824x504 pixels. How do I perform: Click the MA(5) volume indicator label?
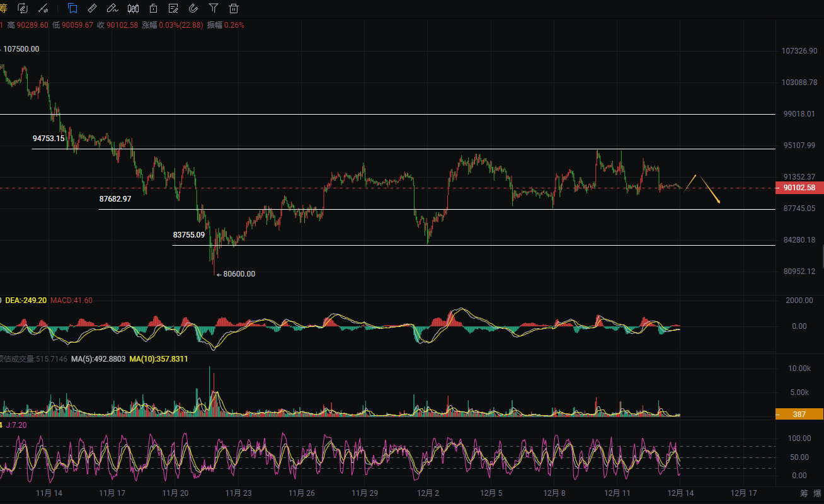click(x=98, y=359)
